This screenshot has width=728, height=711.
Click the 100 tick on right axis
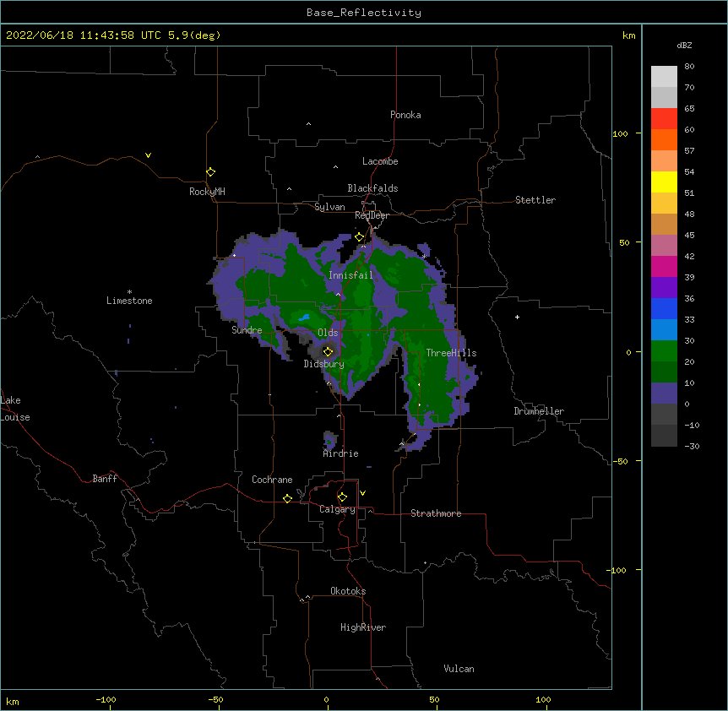pyautogui.click(x=620, y=133)
